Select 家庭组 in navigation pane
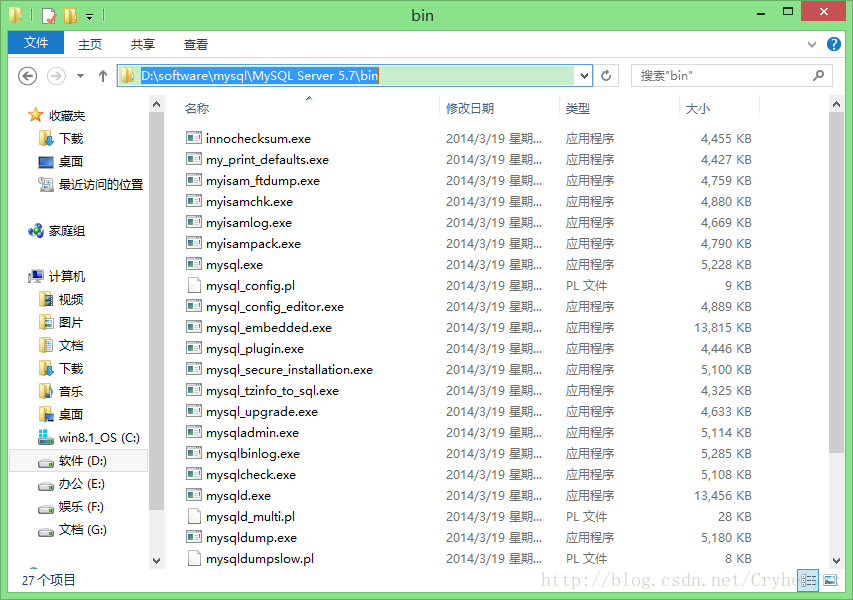The image size is (853, 600). pos(67,231)
